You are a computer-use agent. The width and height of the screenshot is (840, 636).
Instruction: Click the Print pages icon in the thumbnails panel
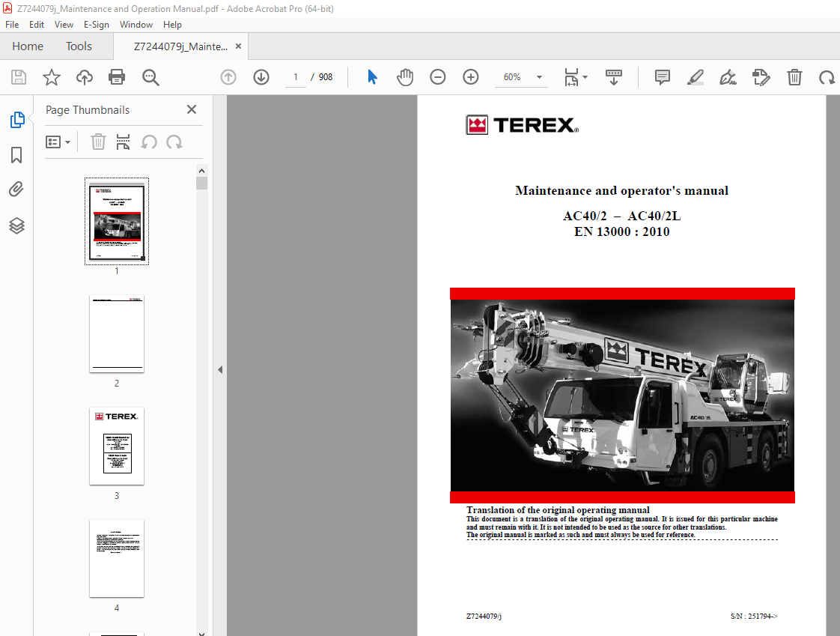pyautogui.click(x=124, y=142)
